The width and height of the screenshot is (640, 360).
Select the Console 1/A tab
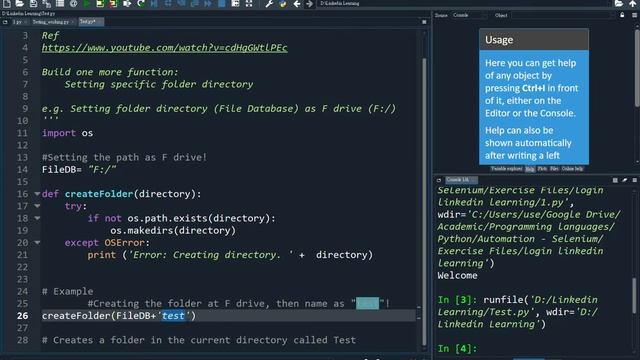coord(461,180)
